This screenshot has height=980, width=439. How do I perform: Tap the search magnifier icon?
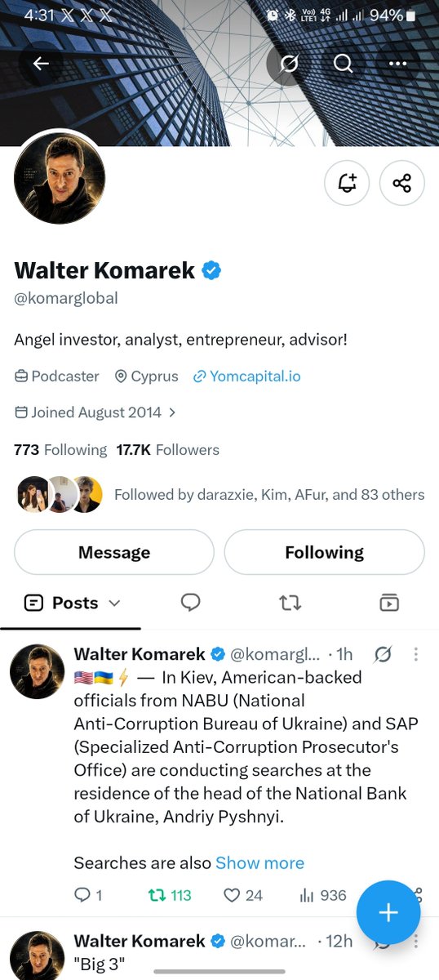click(x=344, y=64)
